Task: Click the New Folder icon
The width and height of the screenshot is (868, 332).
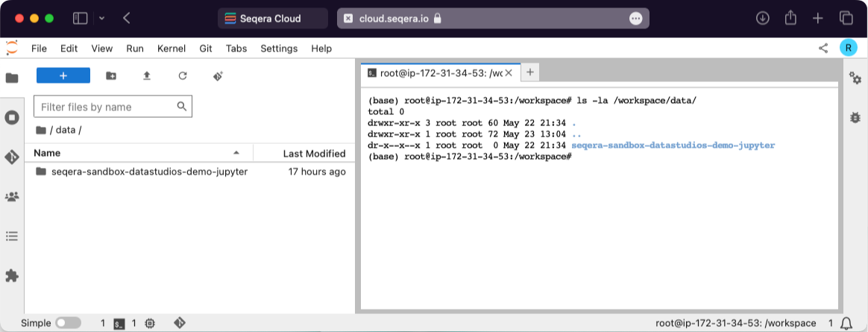Action: [111, 76]
